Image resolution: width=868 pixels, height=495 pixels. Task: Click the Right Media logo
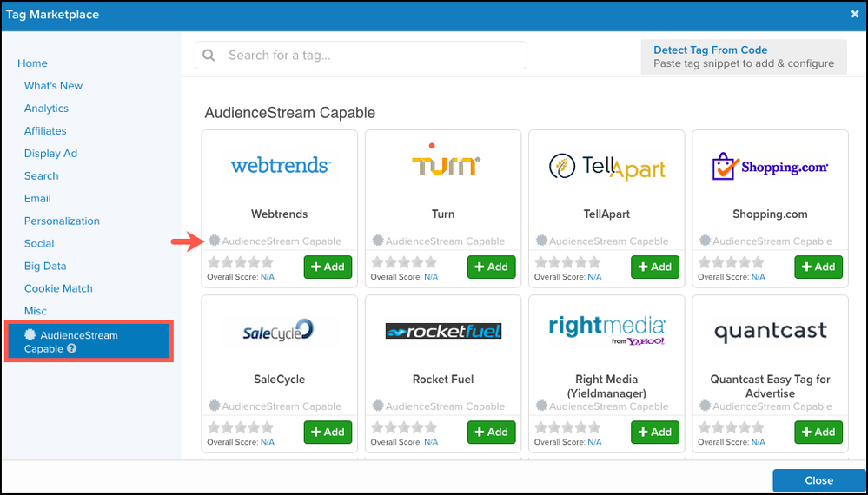coord(606,331)
